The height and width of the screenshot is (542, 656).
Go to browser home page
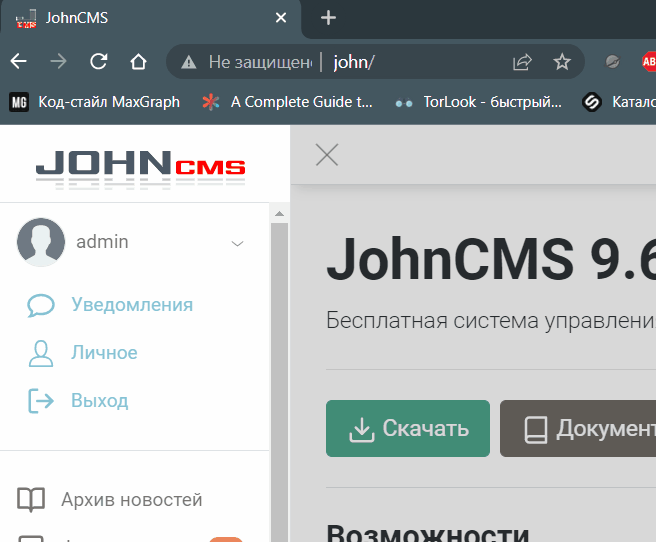coord(138,62)
